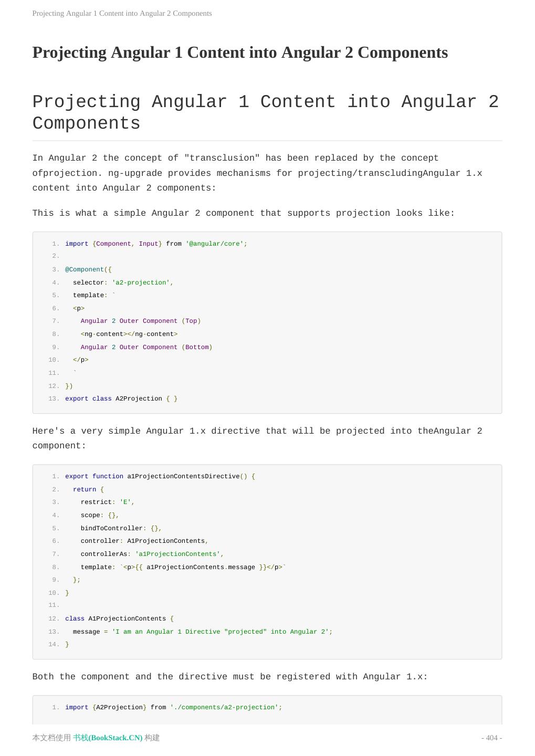Click the small header text at page top
This screenshot has width=535, height=756.
(122, 13)
